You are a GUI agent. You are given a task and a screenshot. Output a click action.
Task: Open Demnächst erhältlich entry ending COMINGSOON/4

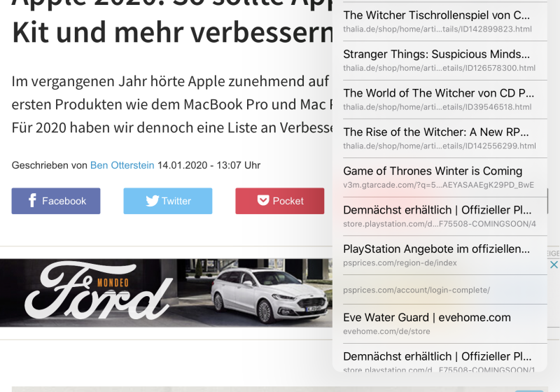(x=445, y=216)
